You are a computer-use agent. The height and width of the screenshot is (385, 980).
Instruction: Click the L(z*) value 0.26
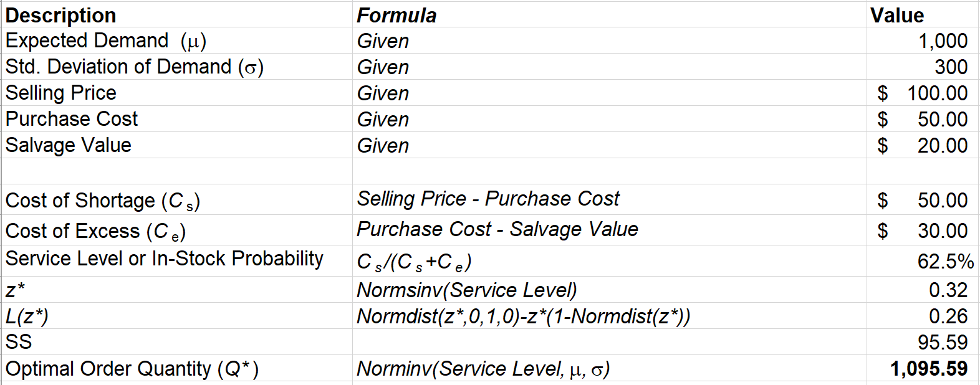(923, 316)
